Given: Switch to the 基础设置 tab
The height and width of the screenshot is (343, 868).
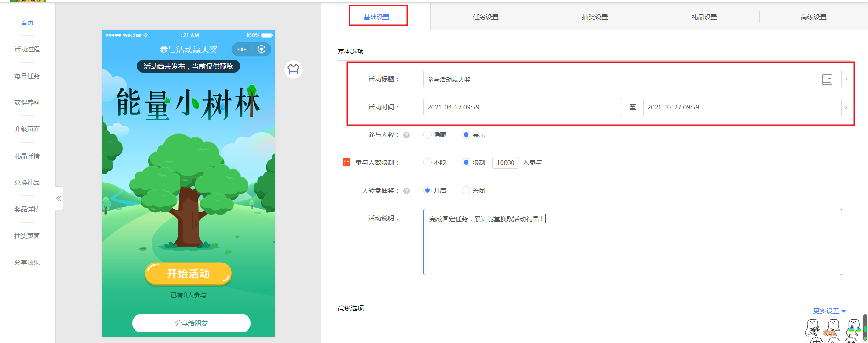Looking at the screenshot, I should point(377,17).
